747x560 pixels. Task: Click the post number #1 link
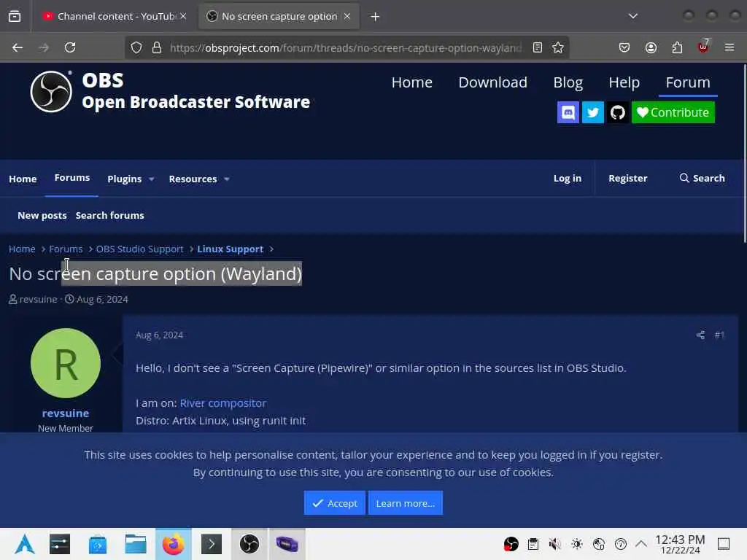click(x=719, y=335)
